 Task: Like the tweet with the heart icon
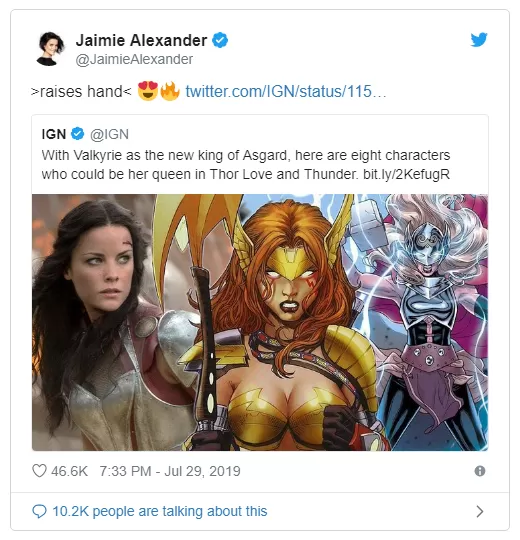(39, 471)
